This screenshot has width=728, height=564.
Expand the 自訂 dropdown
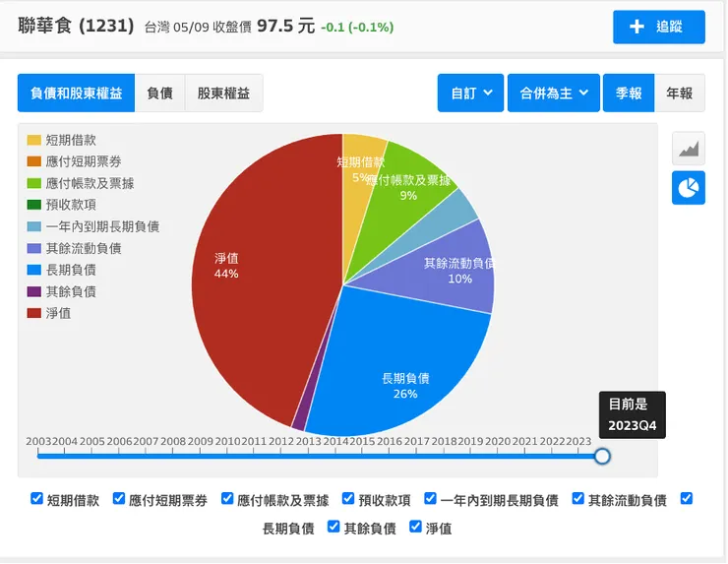tap(470, 93)
